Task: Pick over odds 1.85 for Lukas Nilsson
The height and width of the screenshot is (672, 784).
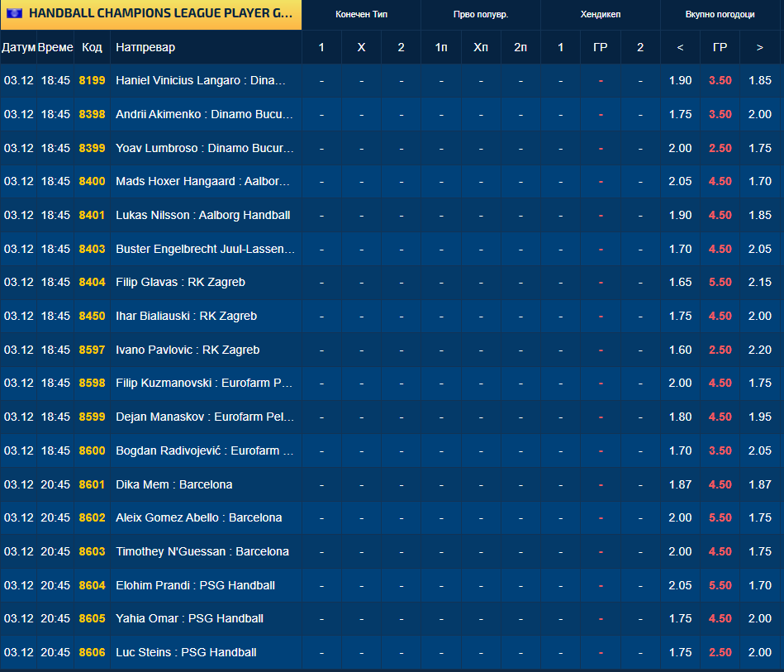Action: click(x=759, y=215)
